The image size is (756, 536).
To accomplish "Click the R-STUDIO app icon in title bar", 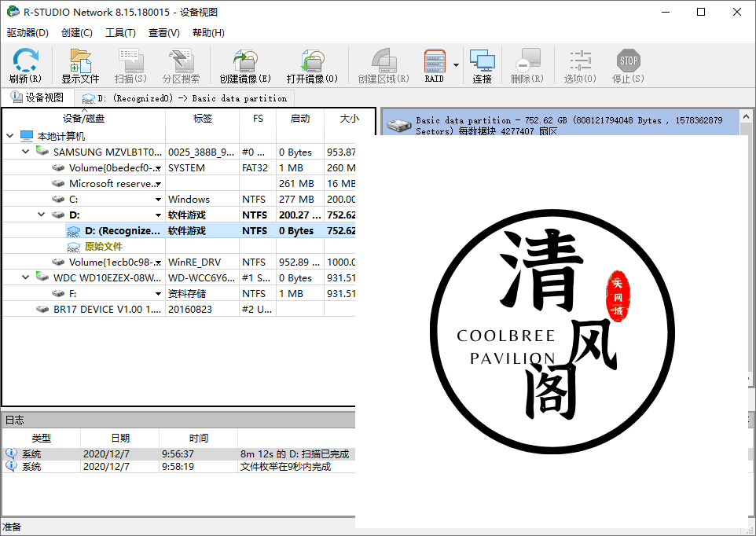I will coord(13,12).
